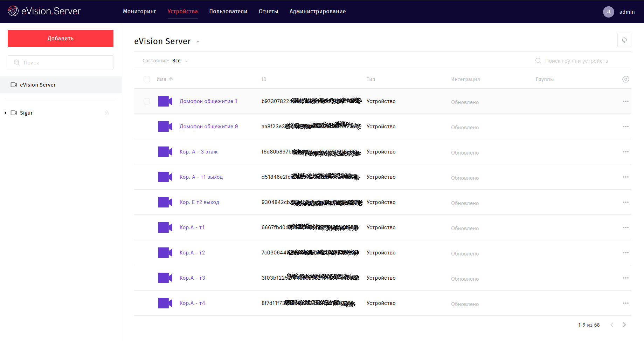Click Обновлено status for Кор.А - т4
The image size is (644, 341).
(x=465, y=304)
